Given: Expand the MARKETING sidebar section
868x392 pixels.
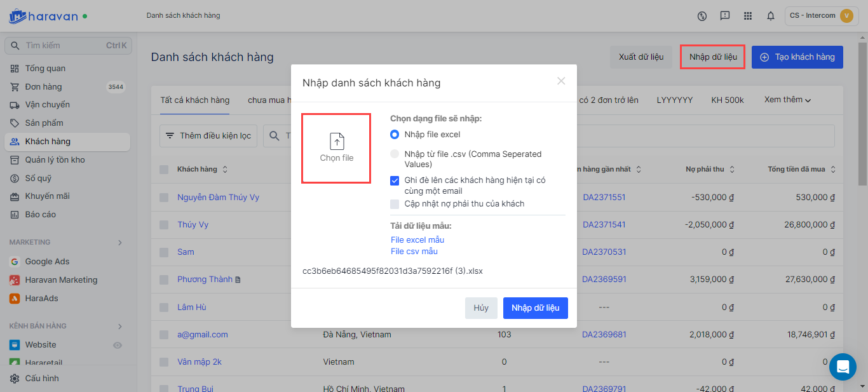Looking at the screenshot, I should [x=120, y=242].
